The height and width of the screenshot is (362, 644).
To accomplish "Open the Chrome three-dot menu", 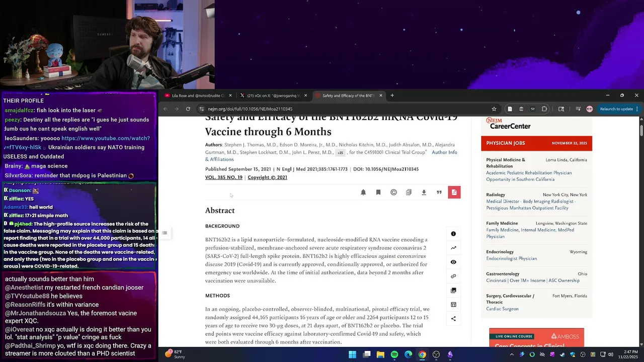I will [637, 109].
